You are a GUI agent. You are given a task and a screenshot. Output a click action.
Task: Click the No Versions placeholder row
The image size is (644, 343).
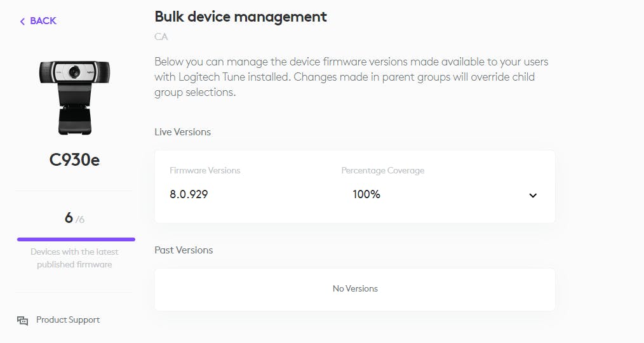[x=354, y=289]
